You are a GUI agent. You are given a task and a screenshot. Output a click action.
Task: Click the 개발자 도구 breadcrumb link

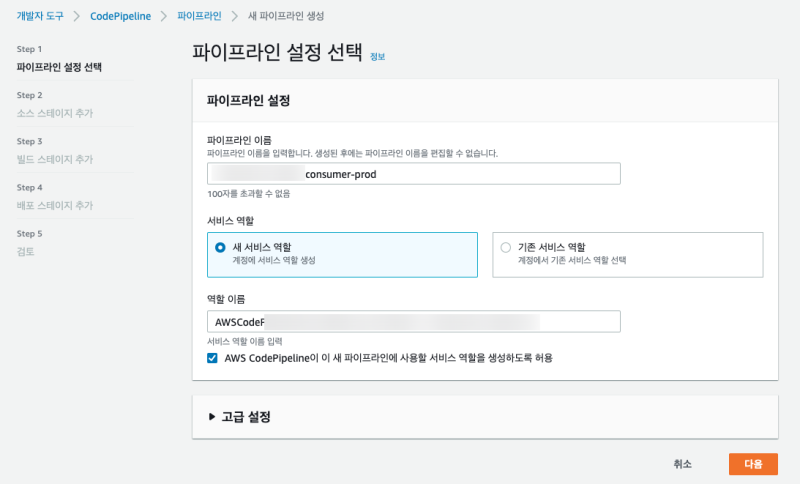pyautogui.click(x=41, y=17)
